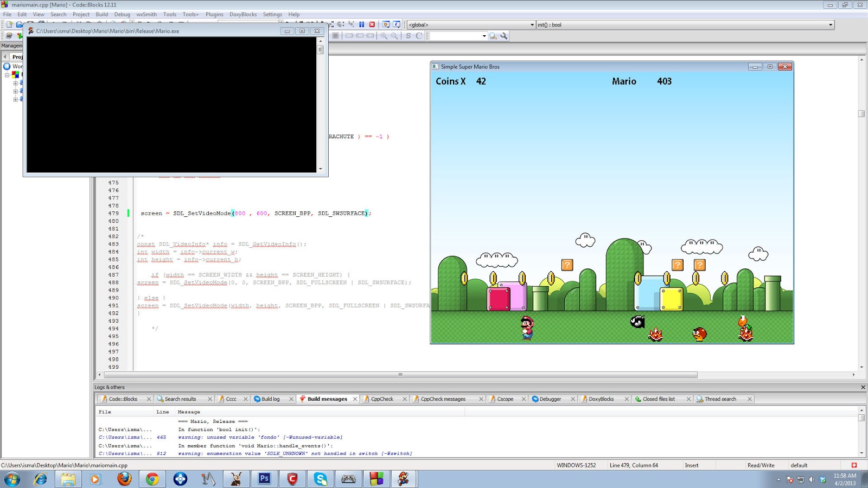Viewport: 868px width, 488px height.
Task: Open the red shield 'C' taskbar icon
Action: [x=292, y=479]
